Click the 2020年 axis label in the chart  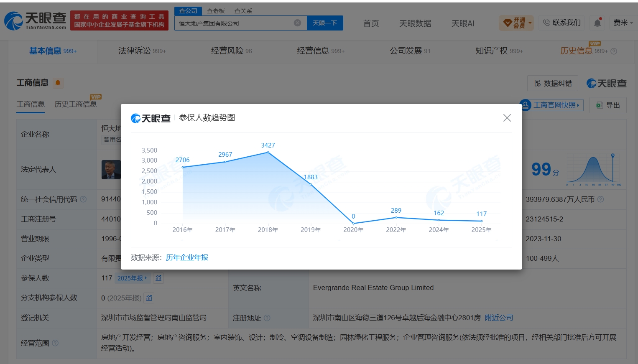[353, 230]
